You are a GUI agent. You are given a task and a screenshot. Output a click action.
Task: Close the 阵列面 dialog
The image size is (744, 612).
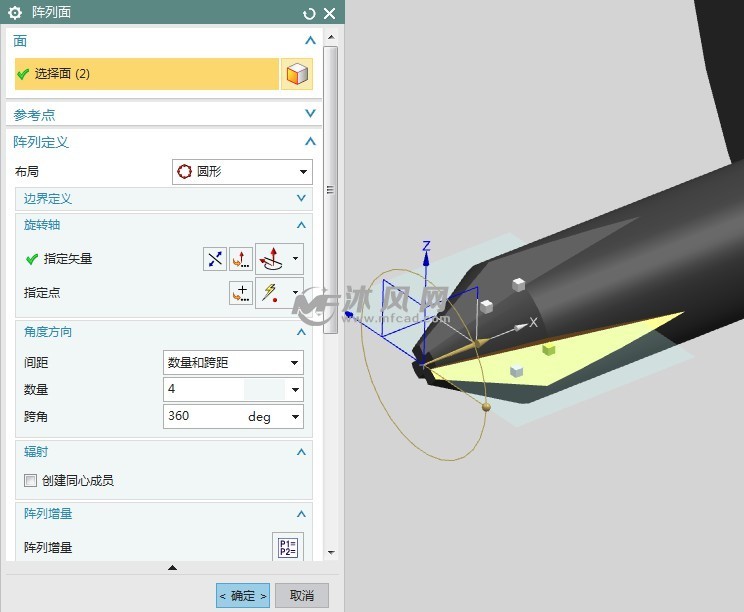329,13
